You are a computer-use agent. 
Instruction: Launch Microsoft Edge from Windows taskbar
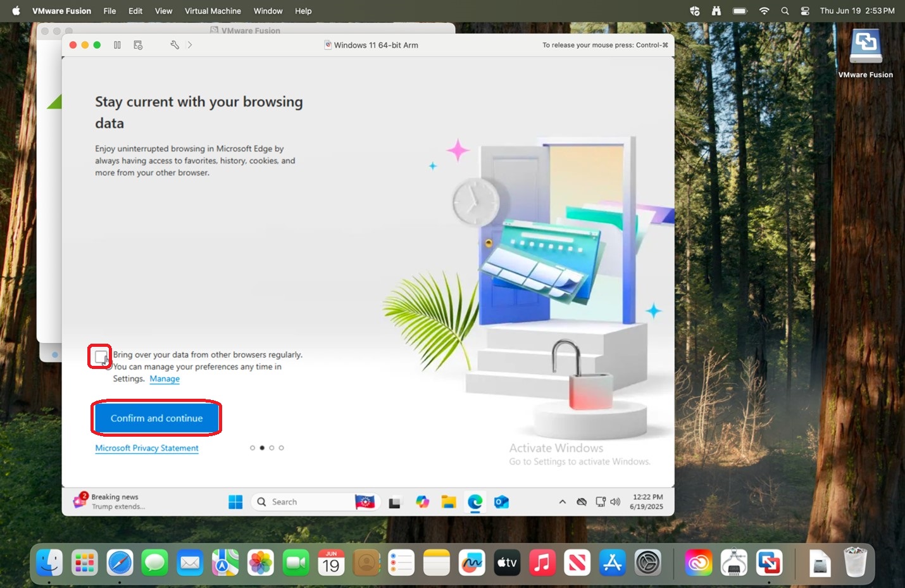tap(475, 502)
